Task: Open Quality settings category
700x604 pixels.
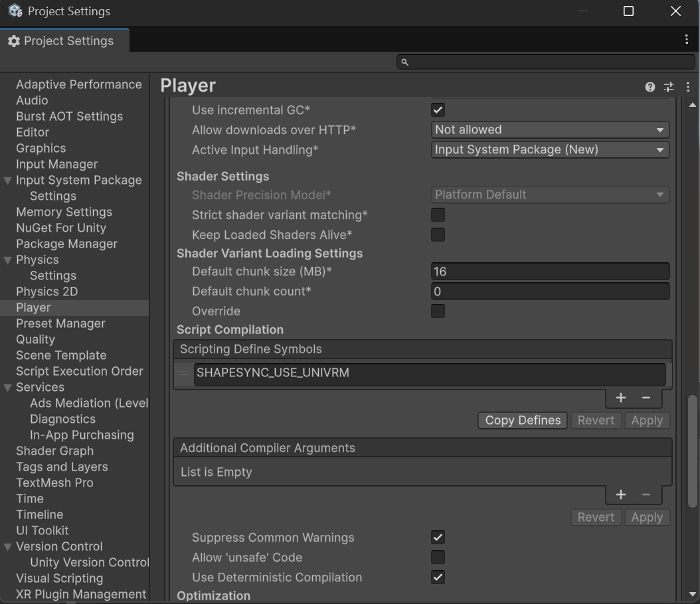Action: pyautogui.click(x=35, y=339)
